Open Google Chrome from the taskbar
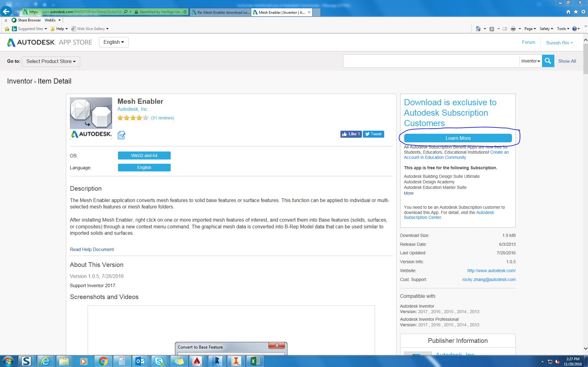The height and width of the screenshot is (367, 588). pos(103,361)
